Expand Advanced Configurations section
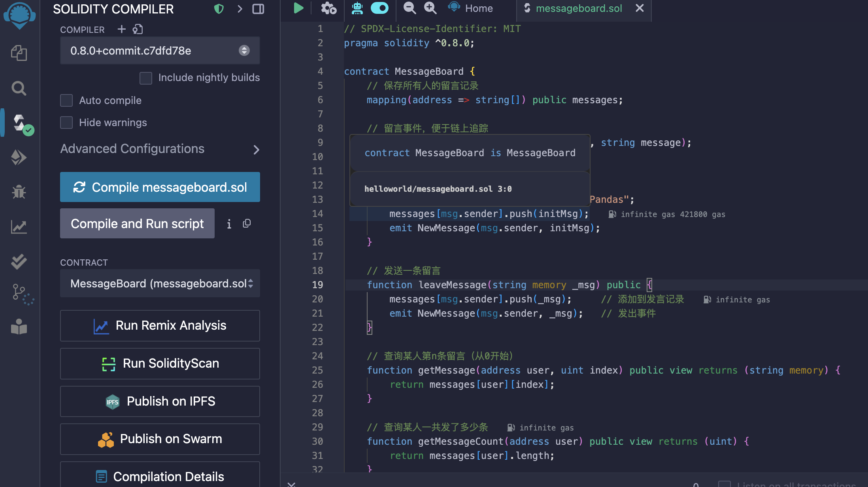Screen dimensions: 868x487 pos(160,149)
